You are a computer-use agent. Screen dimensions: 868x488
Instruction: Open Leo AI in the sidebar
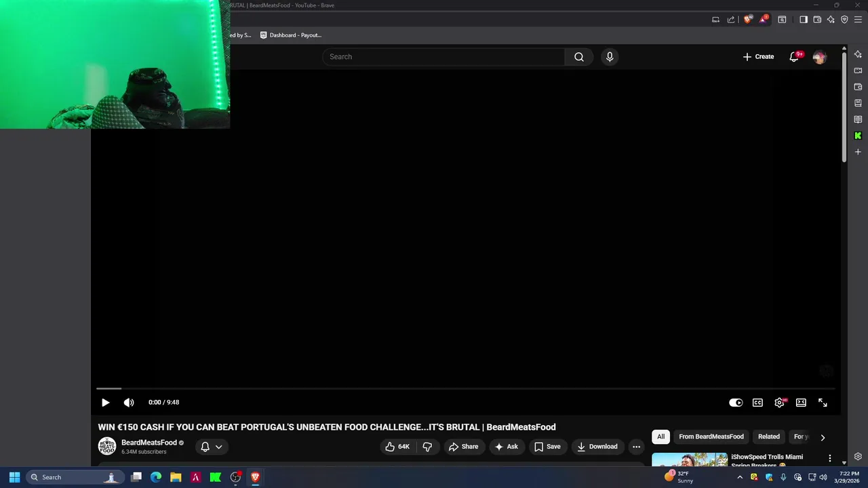click(858, 54)
